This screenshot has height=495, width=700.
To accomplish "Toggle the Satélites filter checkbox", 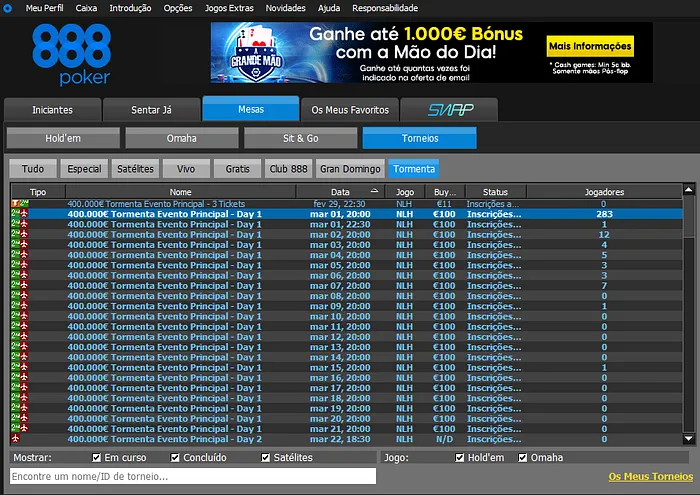I will click(266, 458).
